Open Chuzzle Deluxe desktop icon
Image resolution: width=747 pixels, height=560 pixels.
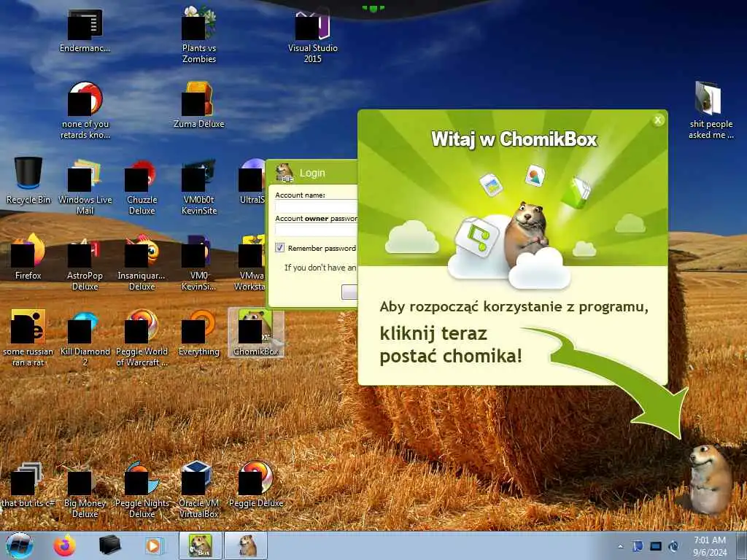pos(142,186)
